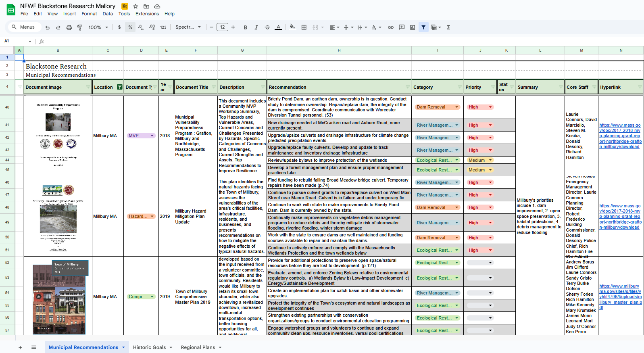Increase decimal places
This screenshot has height=353, width=644.
click(152, 27)
